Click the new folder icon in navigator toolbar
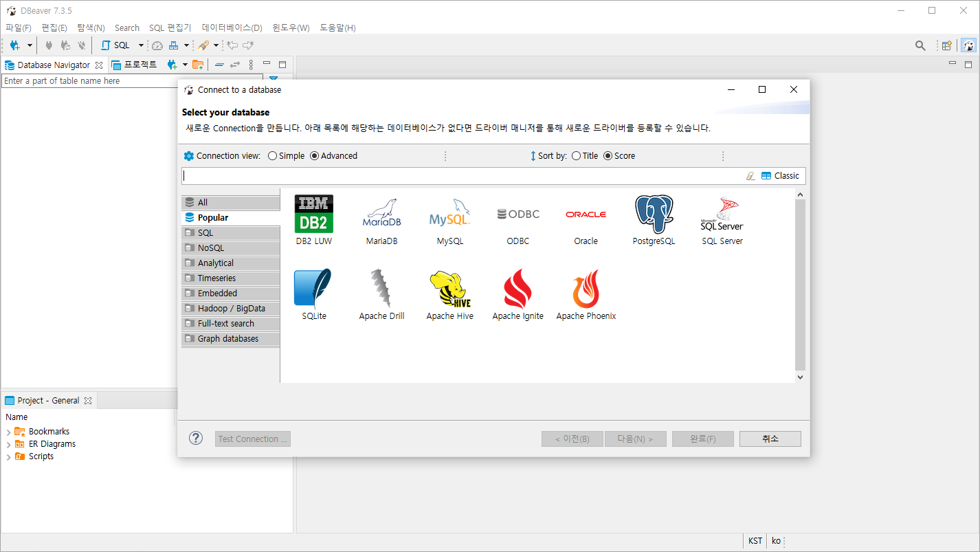The image size is (980, 552). [198, 65]
